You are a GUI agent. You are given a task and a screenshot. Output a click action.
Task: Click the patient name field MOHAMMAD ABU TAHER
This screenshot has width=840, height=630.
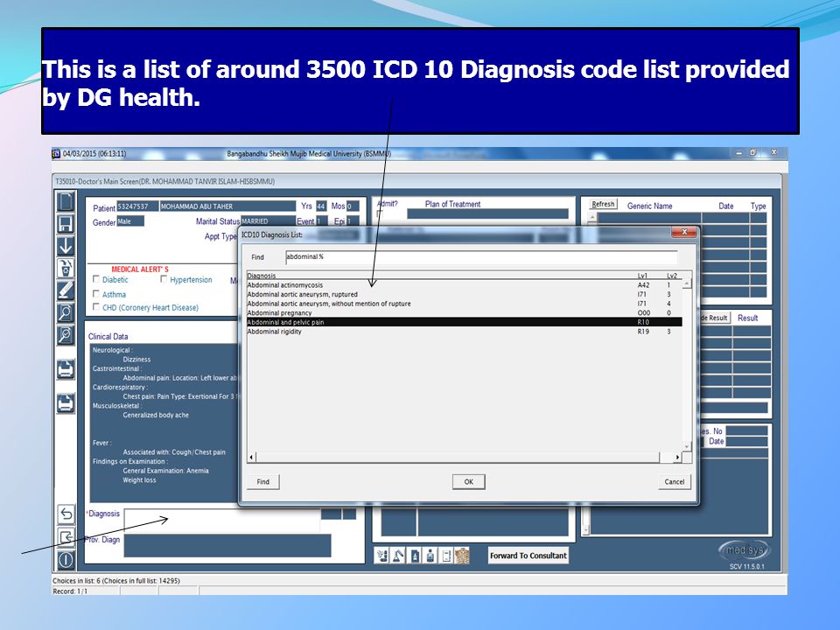[227, 206]
